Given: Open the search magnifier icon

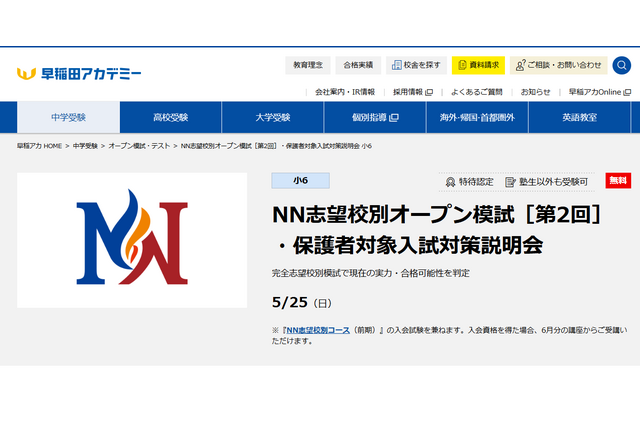Looking at the screenshot, I should tap(622, 65).
